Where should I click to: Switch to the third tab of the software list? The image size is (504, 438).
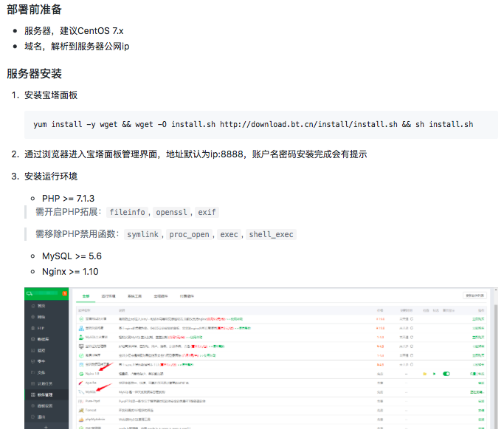coord(134,296)
